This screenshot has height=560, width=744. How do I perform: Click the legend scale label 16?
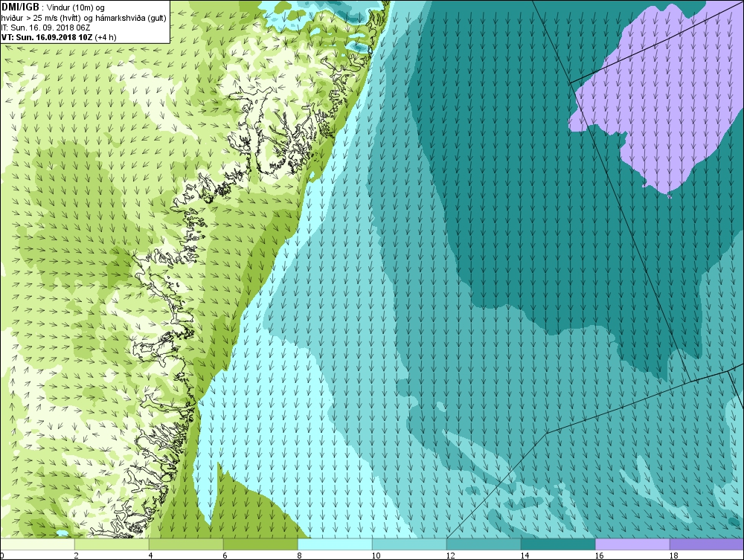(599, 556)
